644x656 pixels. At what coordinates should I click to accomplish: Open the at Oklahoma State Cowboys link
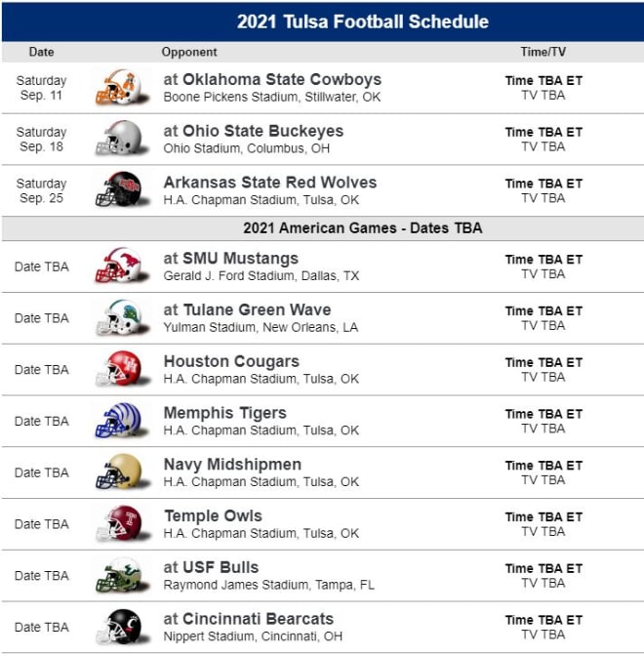point(272,79)
